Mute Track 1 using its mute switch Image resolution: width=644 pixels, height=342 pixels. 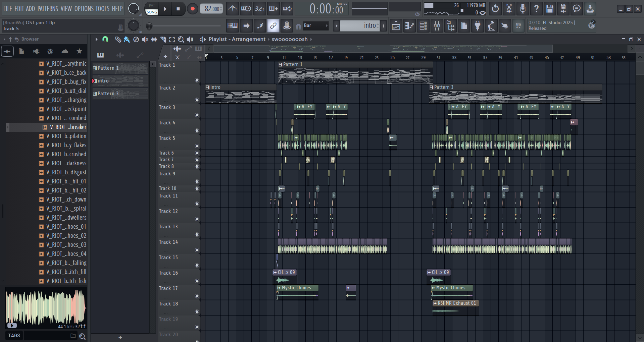[197, 80]
